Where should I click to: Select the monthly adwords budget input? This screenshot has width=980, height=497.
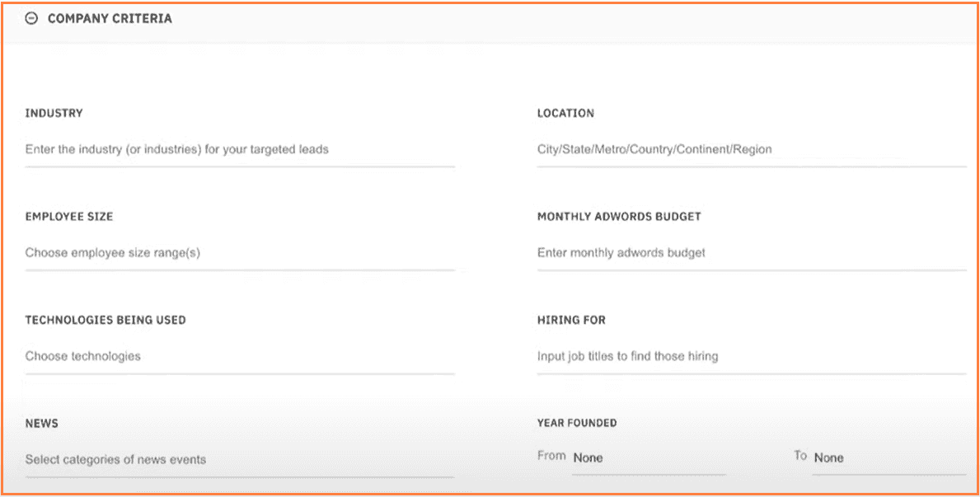point(750,253)
